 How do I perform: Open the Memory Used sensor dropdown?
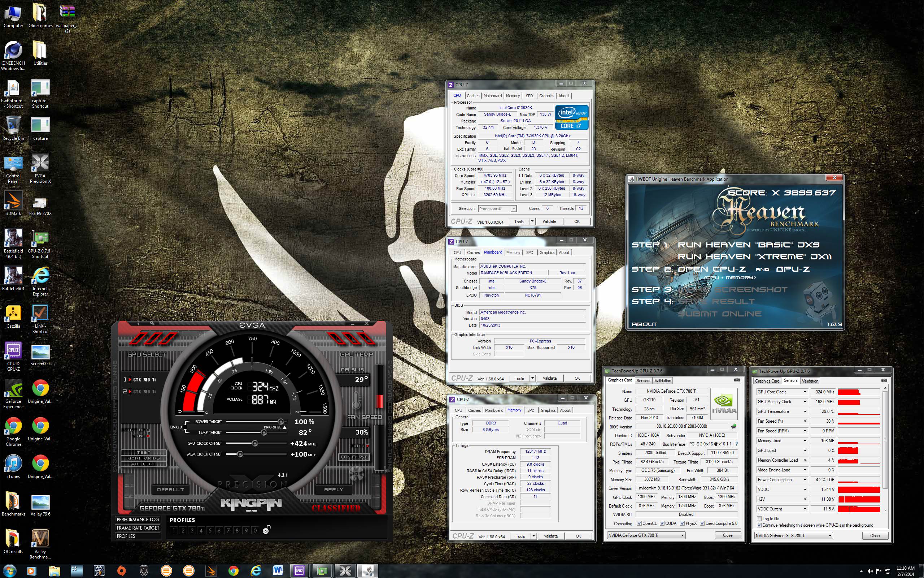[805, 441]
